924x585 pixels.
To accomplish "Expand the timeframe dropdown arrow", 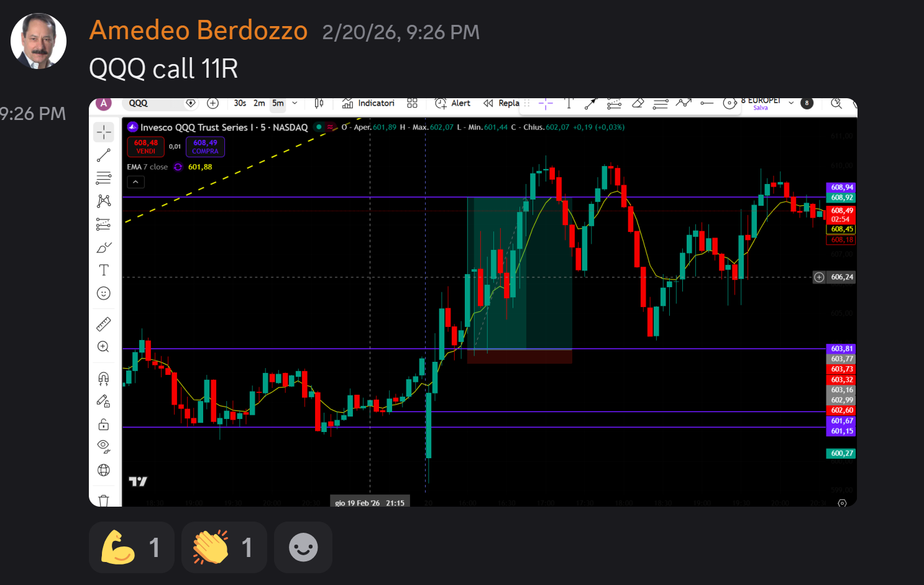I will pos(295,103).
